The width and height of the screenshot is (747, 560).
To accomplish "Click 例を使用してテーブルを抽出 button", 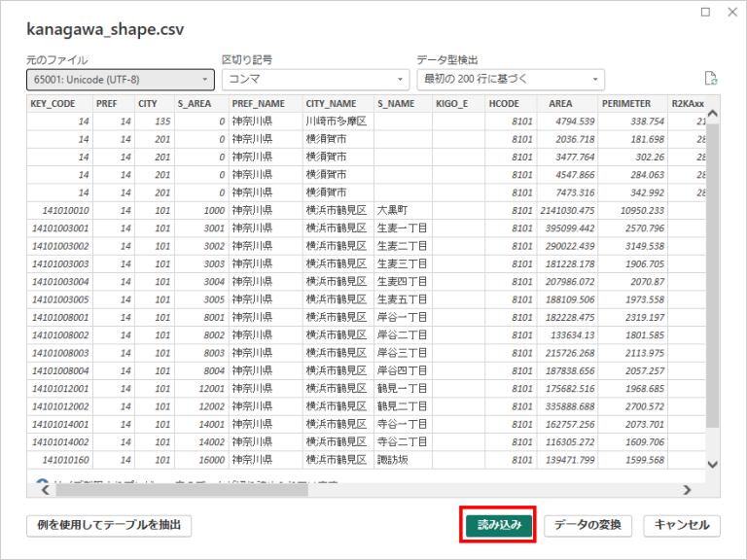I will click(109, 525).
